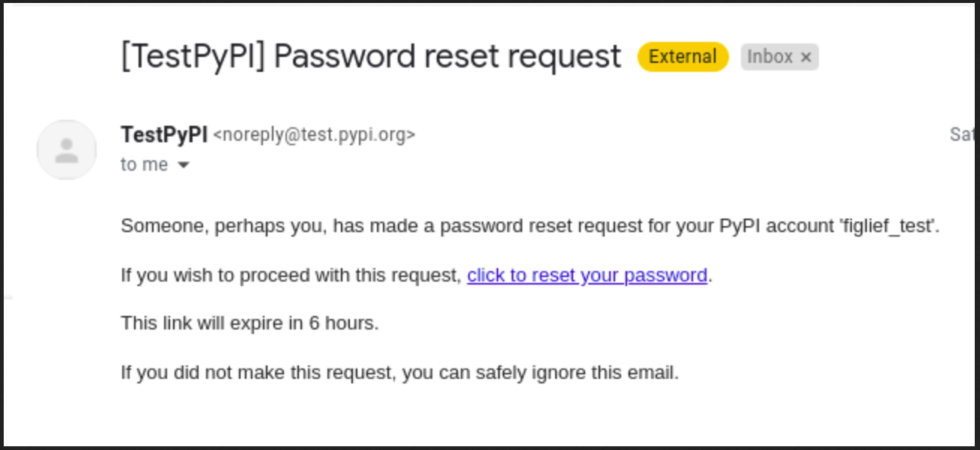This screenshot has height=450, width=980.
Task: Open the sender's profile avatar
Action: [x=67, y=150]
